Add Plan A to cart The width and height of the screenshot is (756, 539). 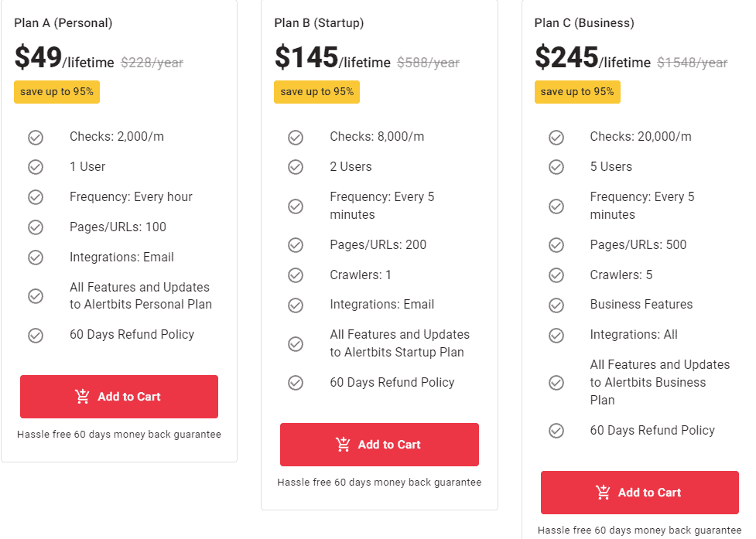118,397
